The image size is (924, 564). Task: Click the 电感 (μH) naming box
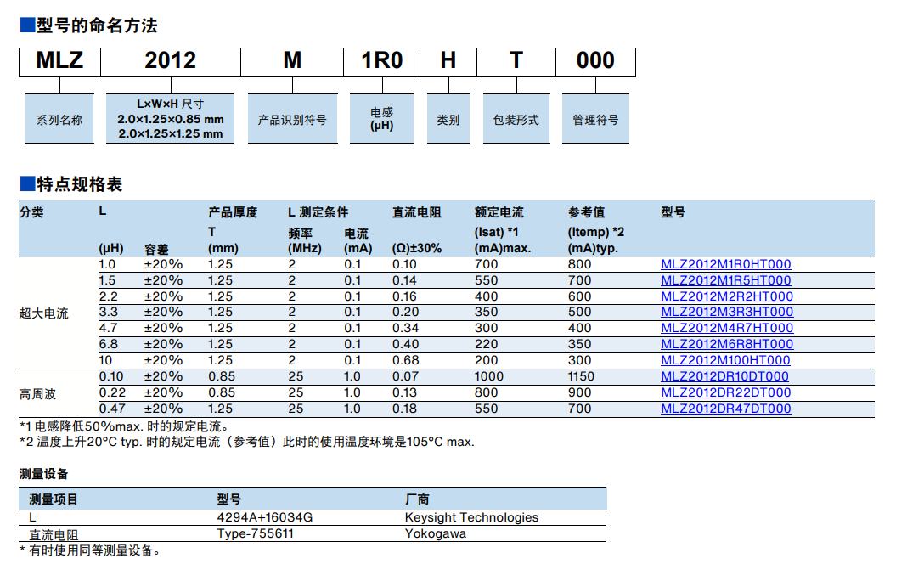click(x=381, y=118)
